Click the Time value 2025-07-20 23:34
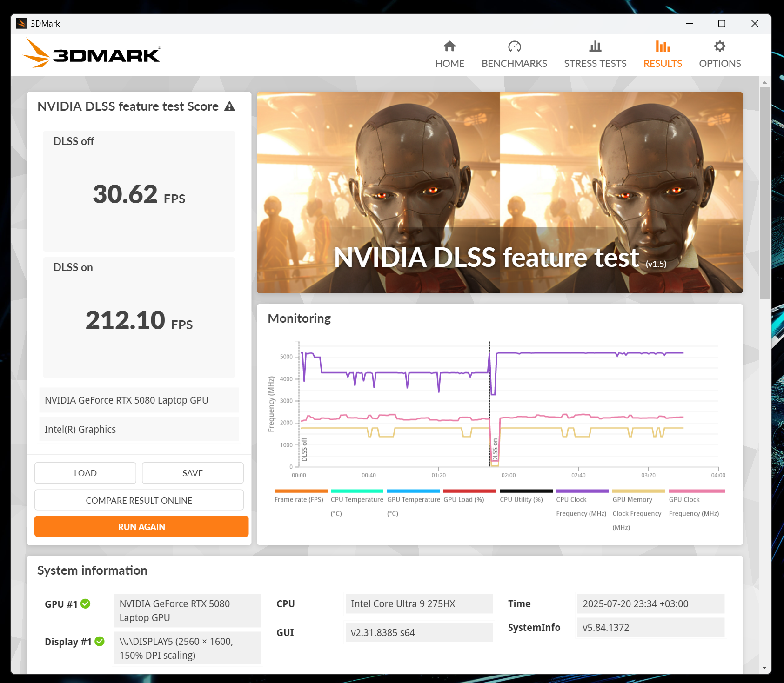The height and width of the screenshot is (683, 784). (x=650, y=603)
